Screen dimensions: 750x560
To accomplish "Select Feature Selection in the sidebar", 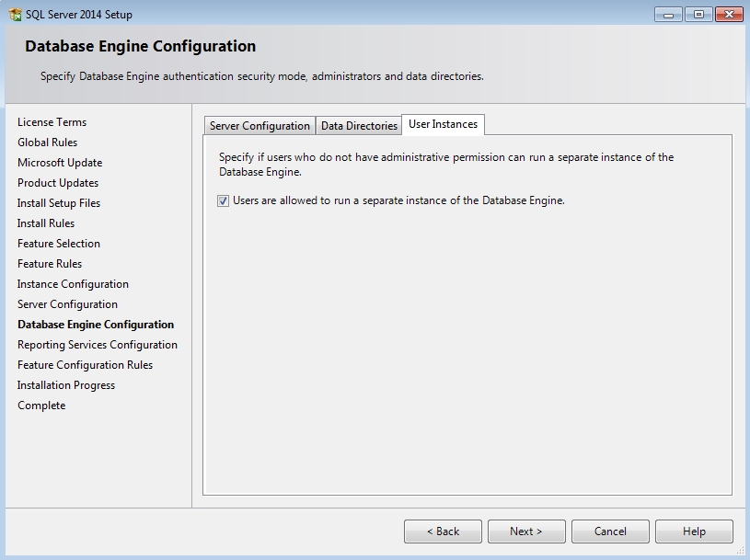I will 56,243.
